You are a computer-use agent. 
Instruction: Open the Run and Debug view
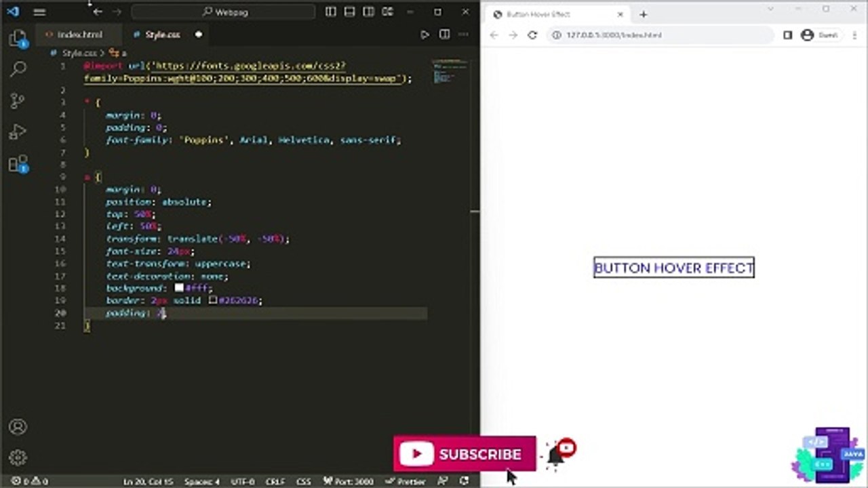18,132
